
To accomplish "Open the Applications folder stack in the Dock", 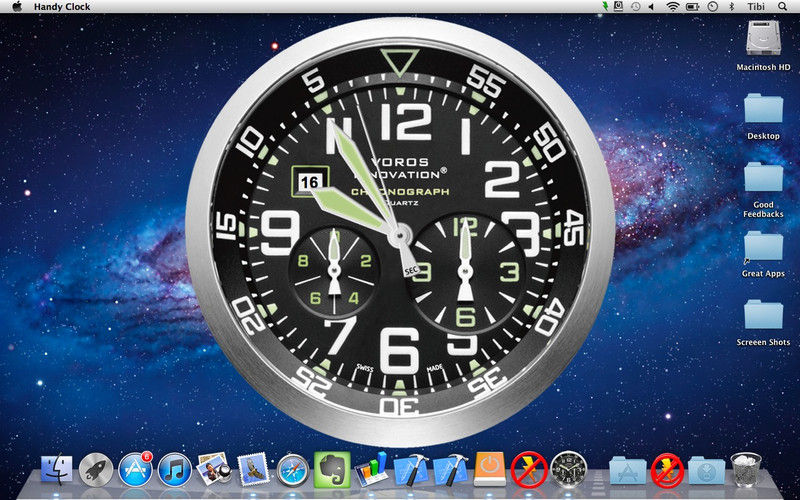I will pos(628,470).
